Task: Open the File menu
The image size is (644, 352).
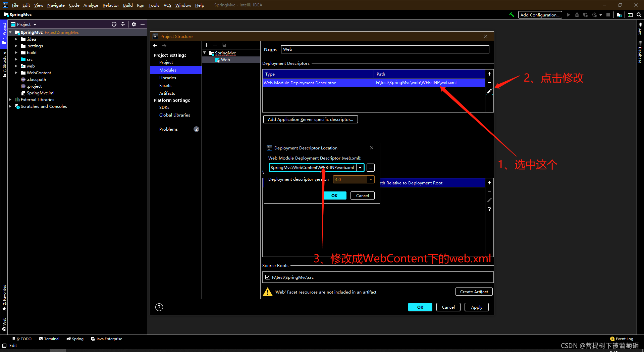Action: 15,5
